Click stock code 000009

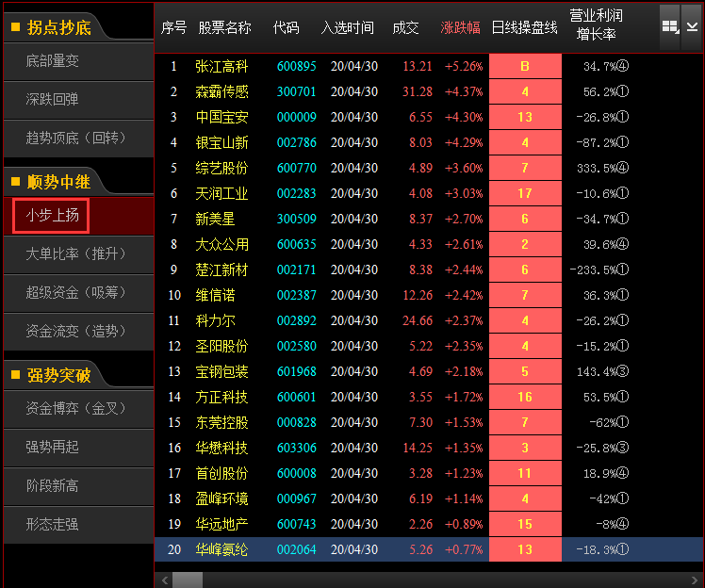tap(296, 118)
